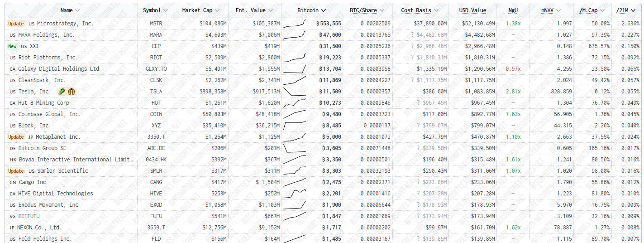Sort by the NgU column header
The height and width of the screenshot is (243, 644).
(513, 10)
